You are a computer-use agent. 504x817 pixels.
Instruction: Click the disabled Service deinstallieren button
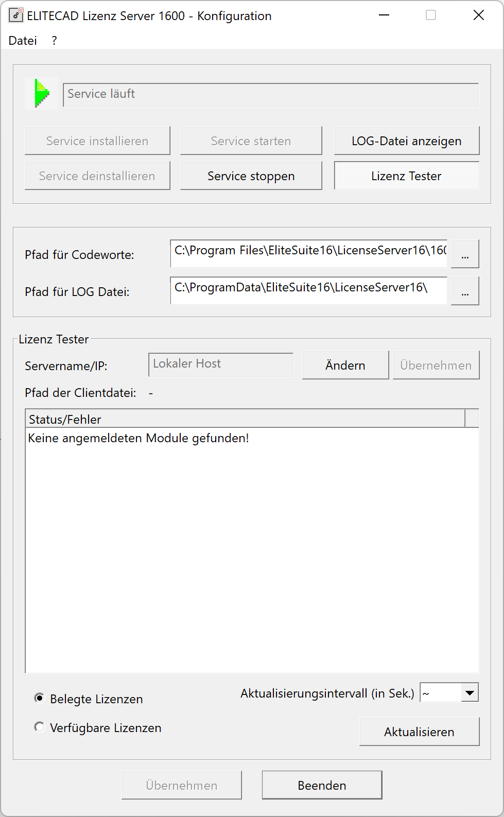tap(97, 176)
